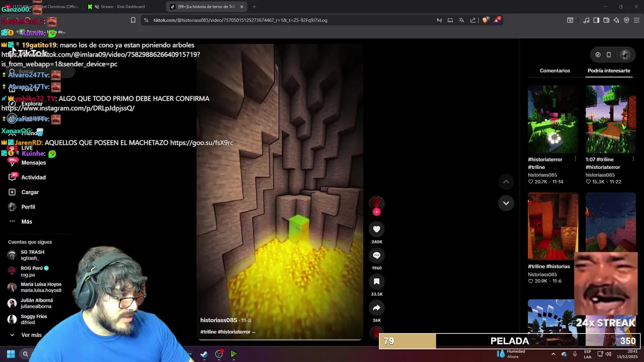Open the 20.7K likes recommended video thumbnail
The image size is (644, 362).
pyautogui.click(x=553, y=119)
